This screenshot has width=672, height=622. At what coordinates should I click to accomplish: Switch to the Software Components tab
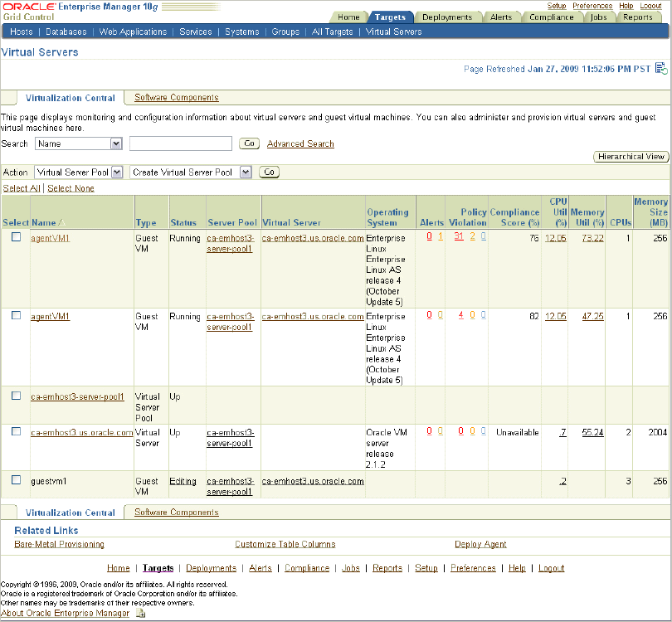pyautogui.click(x=175, y=97)
